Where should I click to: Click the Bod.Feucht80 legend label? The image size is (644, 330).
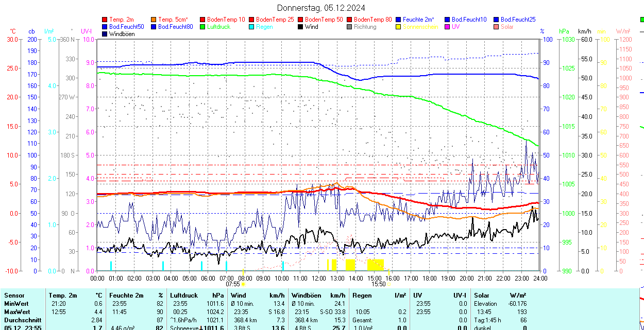[175, 27]
